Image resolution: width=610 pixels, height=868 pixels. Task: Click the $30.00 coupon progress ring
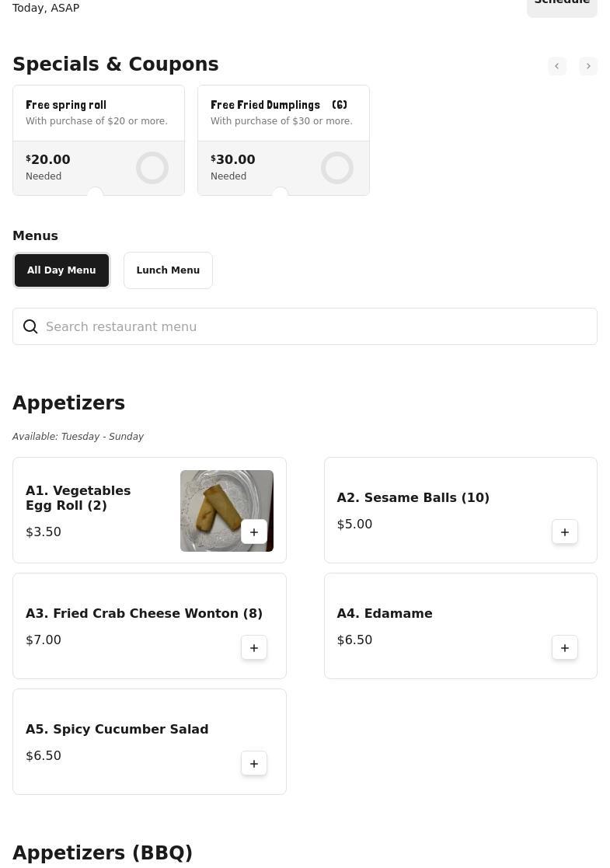[x=337, y=168]
